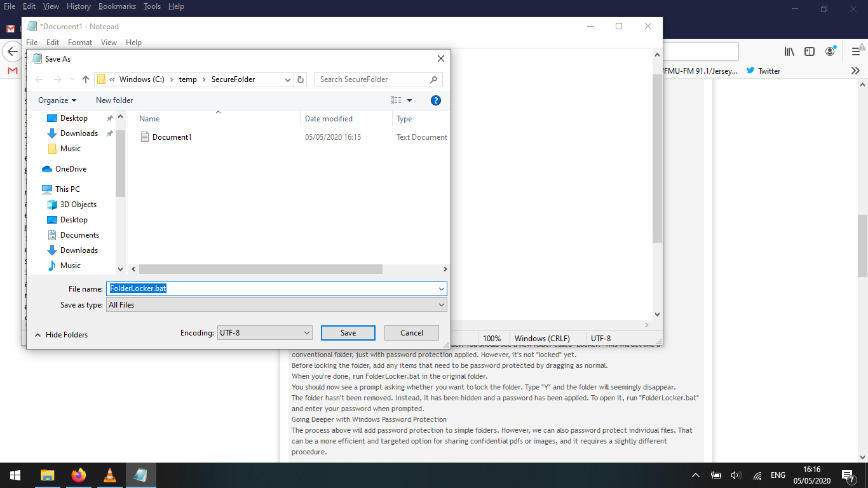Create a New folder

click(x=114, y=100)
